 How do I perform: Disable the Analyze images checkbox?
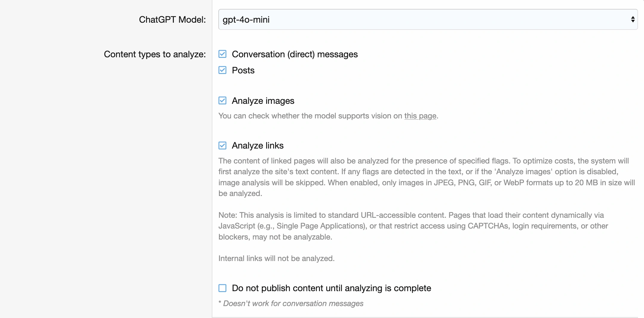(223, 101)
